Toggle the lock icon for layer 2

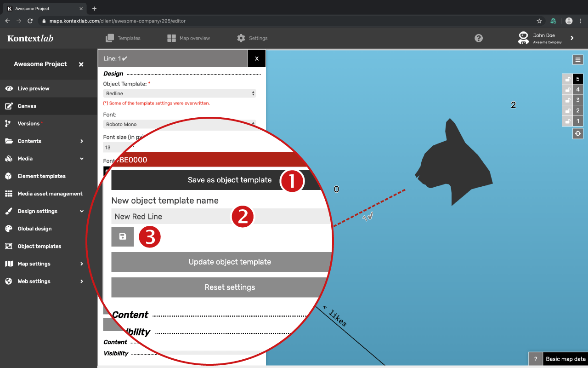(568, 111)
